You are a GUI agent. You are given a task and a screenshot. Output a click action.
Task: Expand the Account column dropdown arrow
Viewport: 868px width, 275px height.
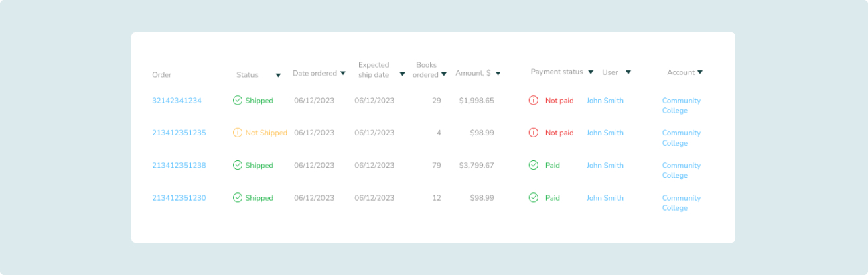pyautogui.click(x=700, y=72)
